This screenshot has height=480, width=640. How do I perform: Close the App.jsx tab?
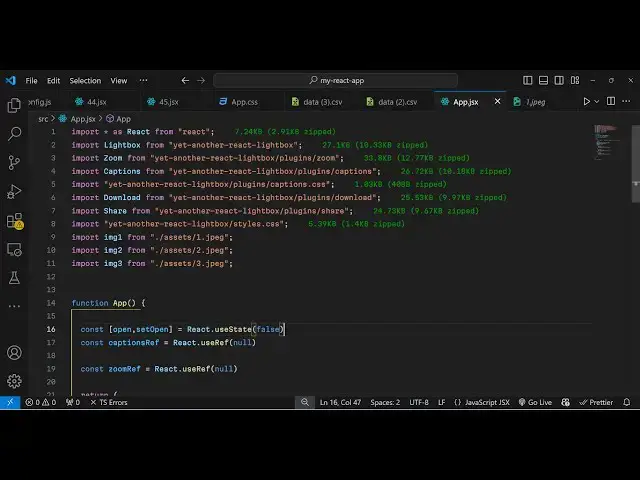coord(498,101)
